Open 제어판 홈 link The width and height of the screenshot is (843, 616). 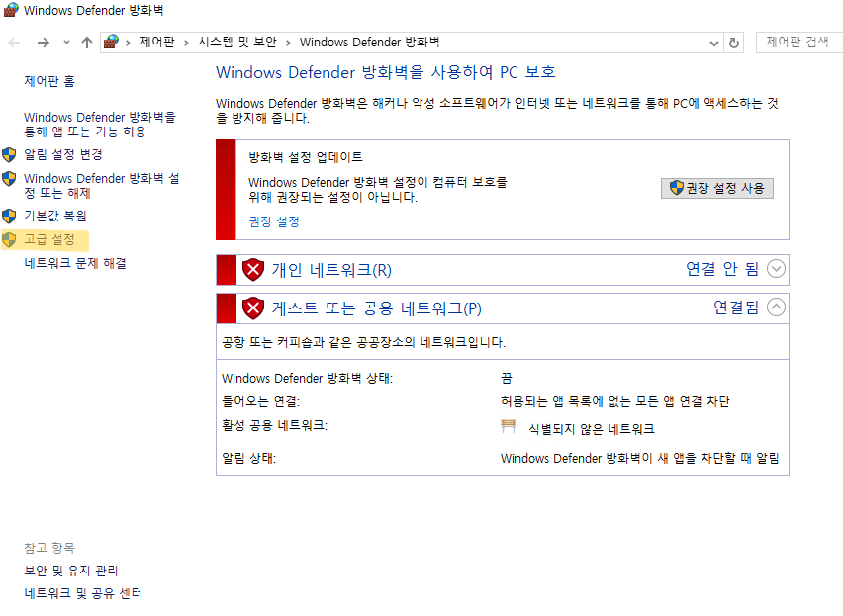pos(49,81)
